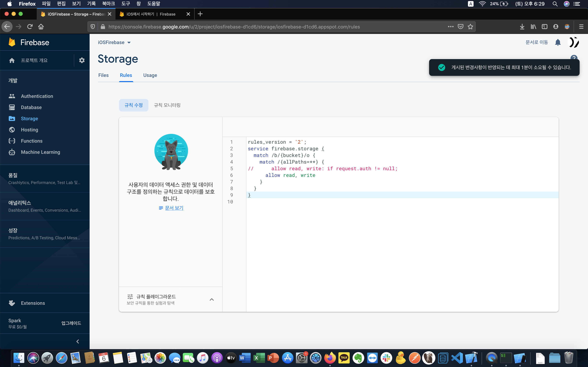Screen dimensions: 588x367
Task: Click the notifications bell icon
Action: [558, 42]
